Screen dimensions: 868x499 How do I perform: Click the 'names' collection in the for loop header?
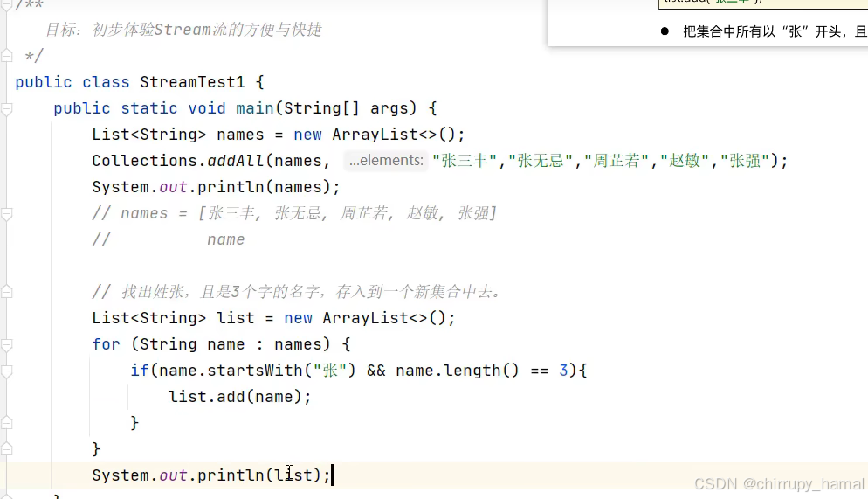tap(298, 344)
